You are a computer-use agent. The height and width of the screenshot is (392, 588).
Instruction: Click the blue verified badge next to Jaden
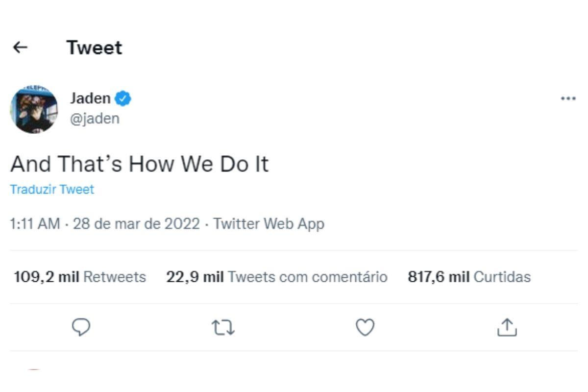(x=122, y=98)
